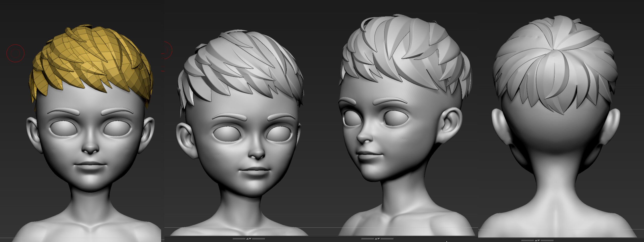Image resolution: width=644 pixels, height=242 pixels.
Task: Open the tray divider arrows below the three-quarter view bust
Action: 377,238
